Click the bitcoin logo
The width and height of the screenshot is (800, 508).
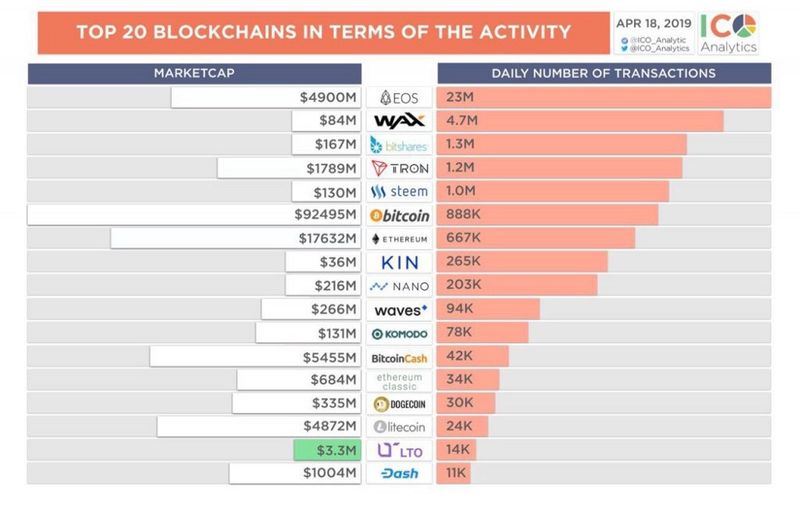click(399, 215)
